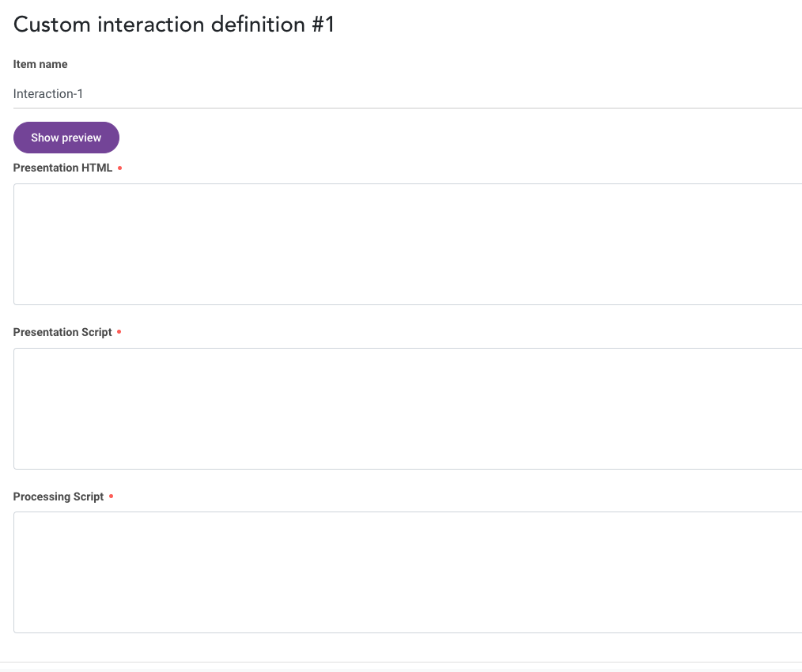Focus the Item name input field
802x672 pixels.
click(407, 94)
